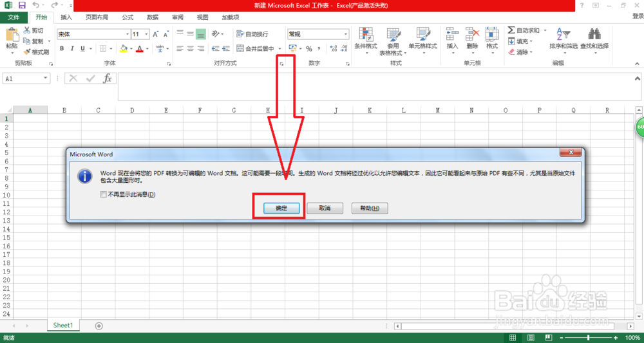The image size is (644, 343).
Task: Click the Insert cells icon (插入)
Action: point(452,35)
